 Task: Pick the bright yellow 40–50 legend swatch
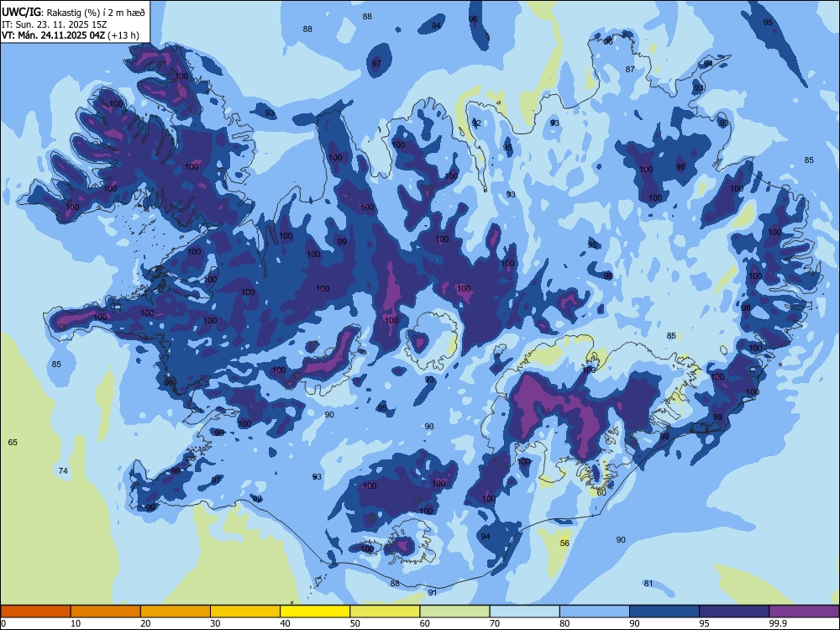click(x=315, y=612)
